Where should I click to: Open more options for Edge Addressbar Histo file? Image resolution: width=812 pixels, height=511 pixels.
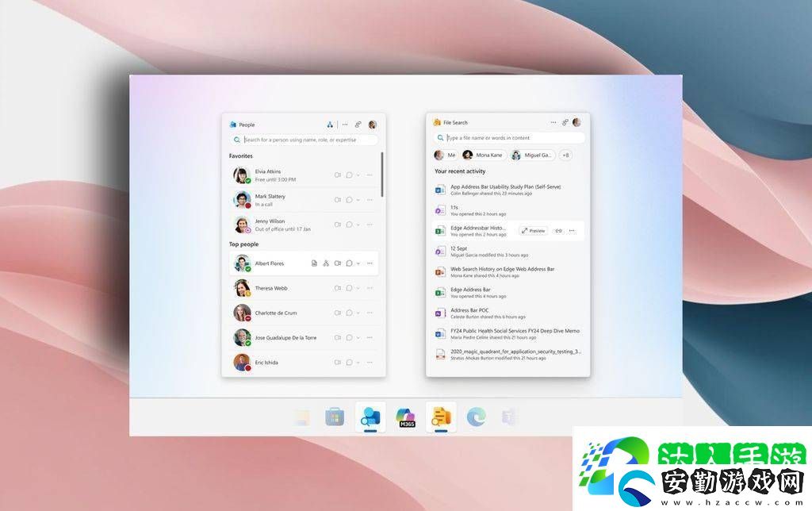(x=572, y=231)
